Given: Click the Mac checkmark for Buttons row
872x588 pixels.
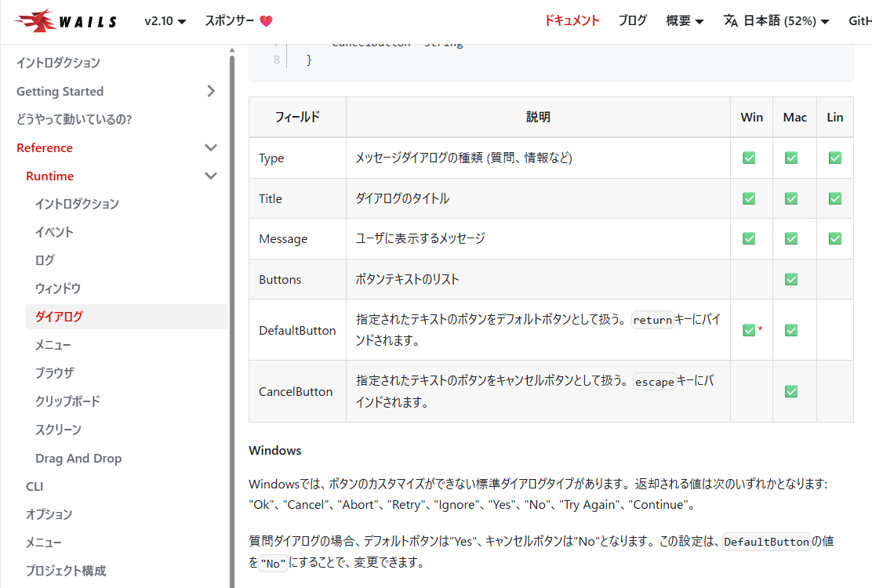Looking at the screenshot, I should [x=791, y=278].
